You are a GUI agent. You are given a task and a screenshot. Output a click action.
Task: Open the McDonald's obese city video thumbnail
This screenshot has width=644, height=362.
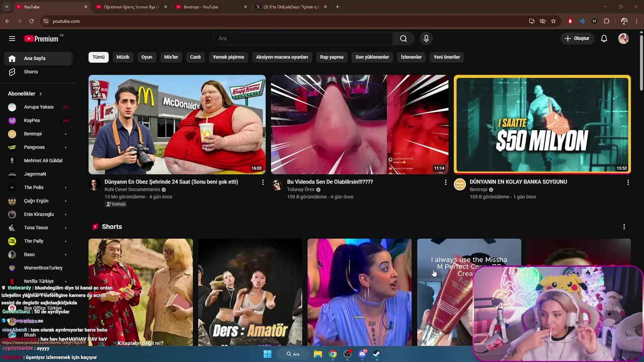tap(177, 125)
